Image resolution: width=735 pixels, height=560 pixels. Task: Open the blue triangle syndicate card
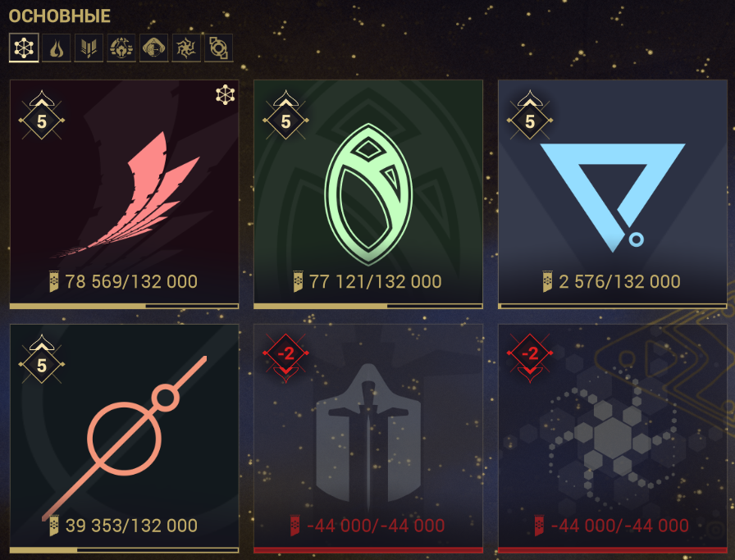coord(612,194)
